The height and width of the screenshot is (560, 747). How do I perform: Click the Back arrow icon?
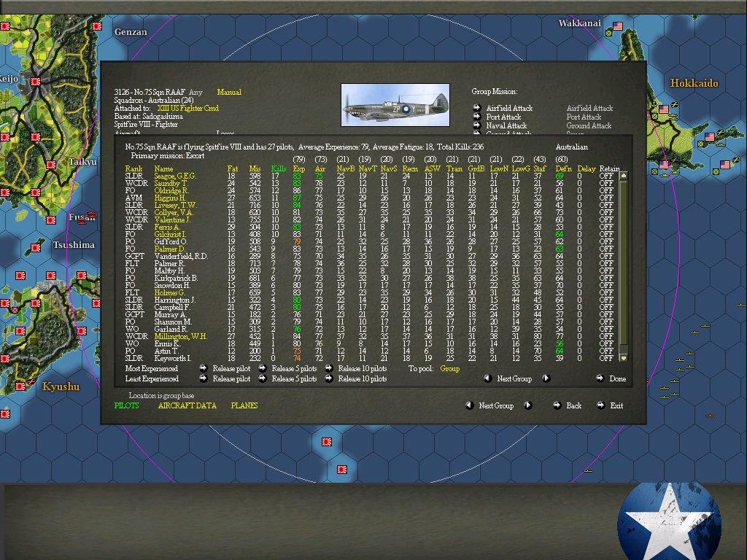tap(557, 405)
